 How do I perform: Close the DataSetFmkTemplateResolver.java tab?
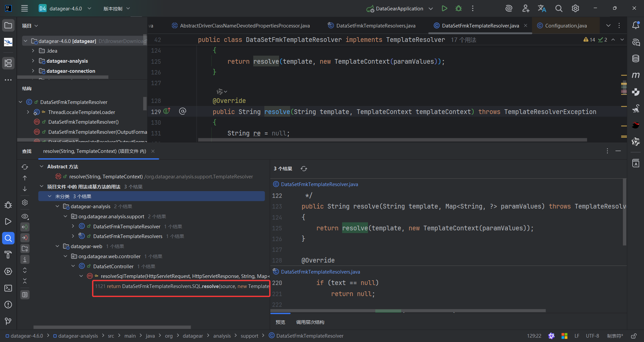tap(526, 25)
